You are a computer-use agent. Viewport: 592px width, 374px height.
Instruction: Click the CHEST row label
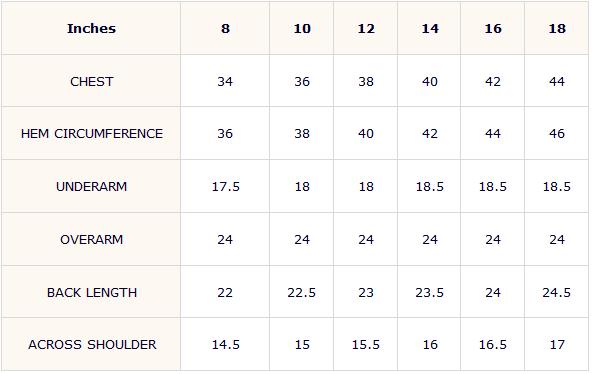[92, 82]
